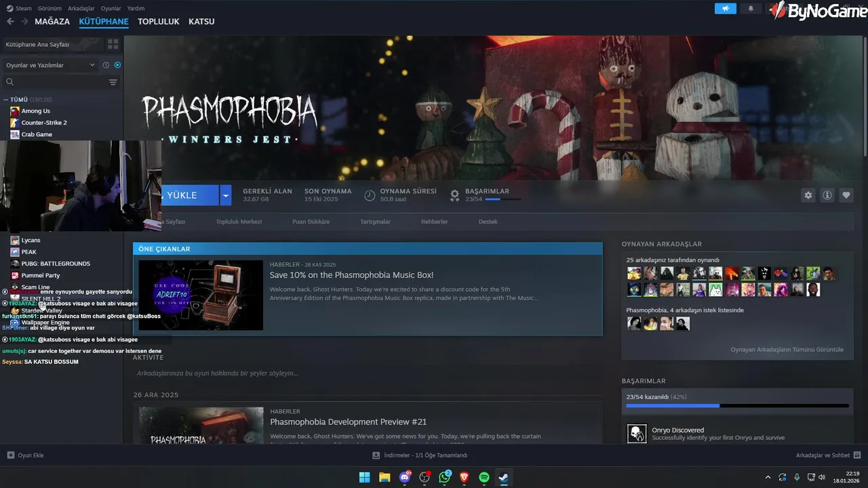
Task: Select PUBG: BATTLEGROUNDS in the library list
Action: 56,264
